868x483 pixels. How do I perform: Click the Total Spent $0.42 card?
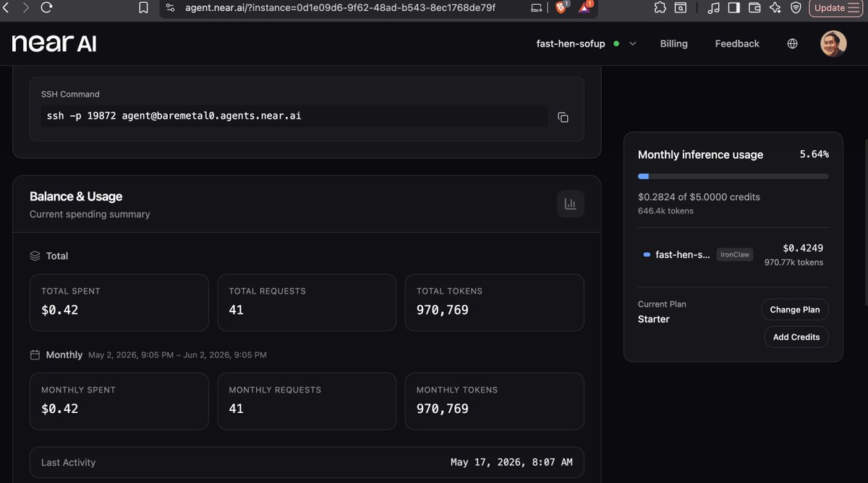click(119, 302)
